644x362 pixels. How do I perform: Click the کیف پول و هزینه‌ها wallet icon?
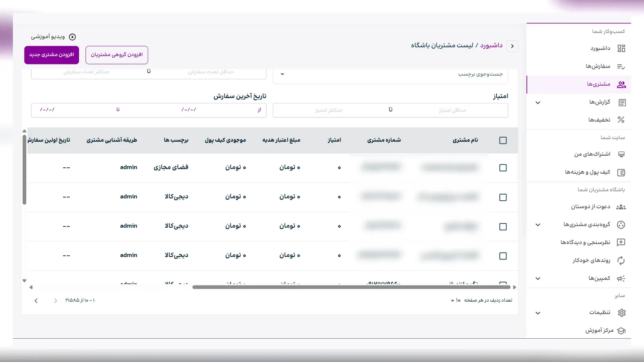(x=621, y=173)
